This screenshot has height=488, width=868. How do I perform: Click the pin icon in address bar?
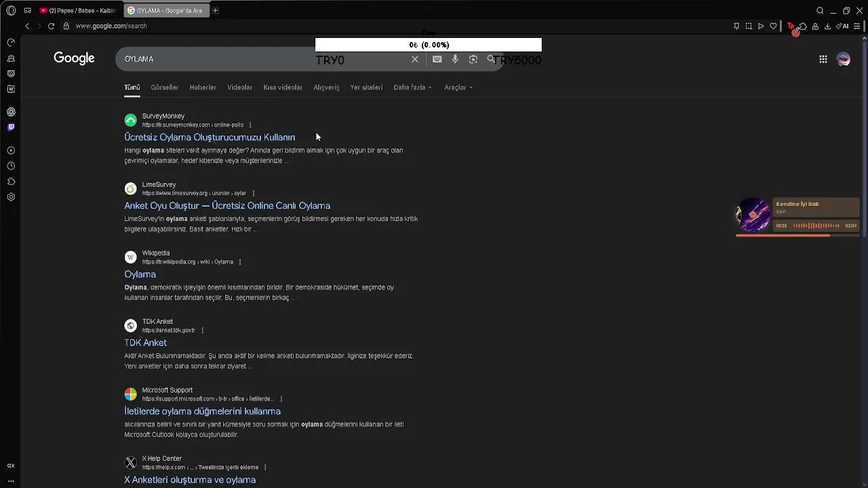tap(736, 26)
